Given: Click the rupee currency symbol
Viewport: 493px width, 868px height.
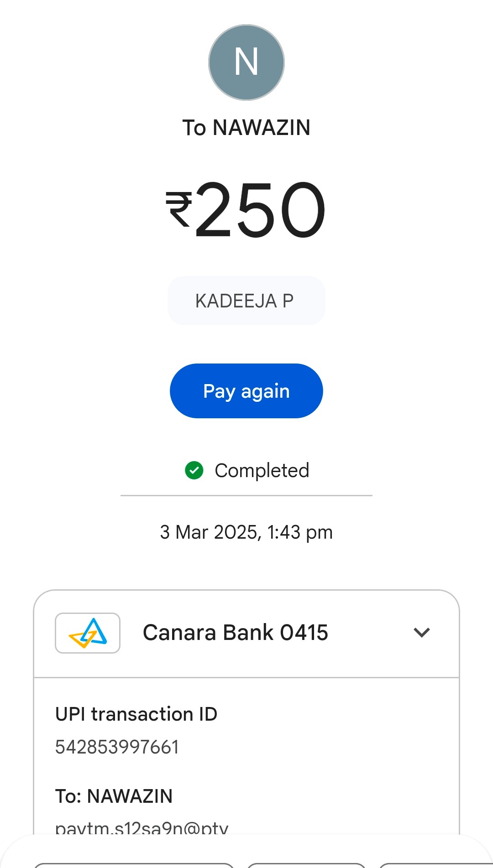Looking at the screenshot, I should pyautogui.click(x=178, y=209).
